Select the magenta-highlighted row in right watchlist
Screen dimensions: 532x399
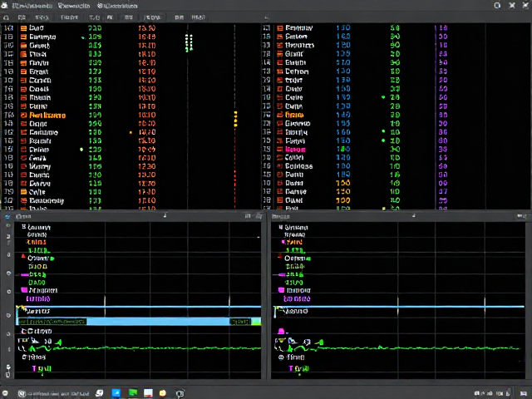click(x=396, y=150)
